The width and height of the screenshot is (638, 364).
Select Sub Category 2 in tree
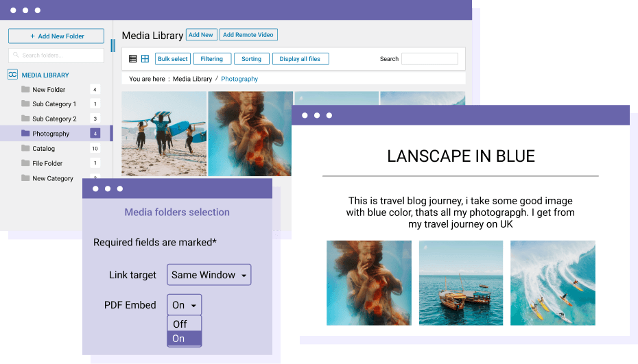pos(54,119)
